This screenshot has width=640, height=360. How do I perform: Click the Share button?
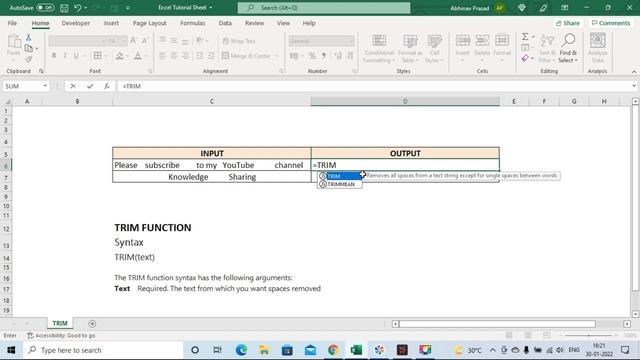(x=568, y=23)
